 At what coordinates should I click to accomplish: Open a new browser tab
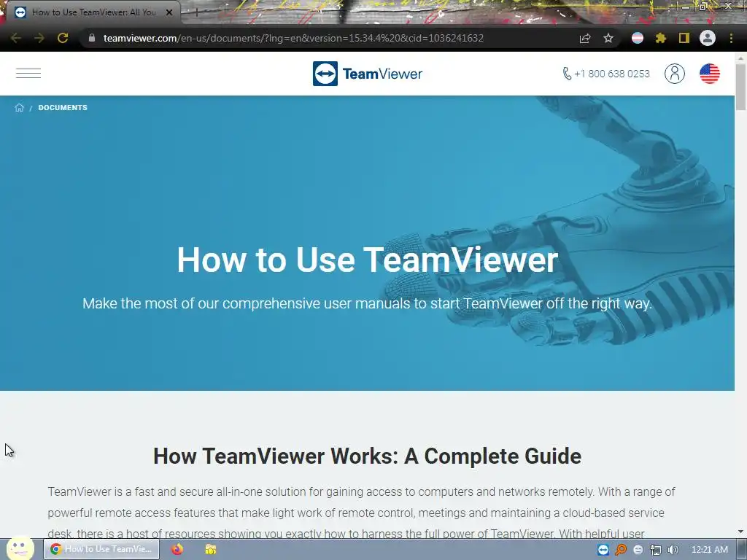point(196,12)
